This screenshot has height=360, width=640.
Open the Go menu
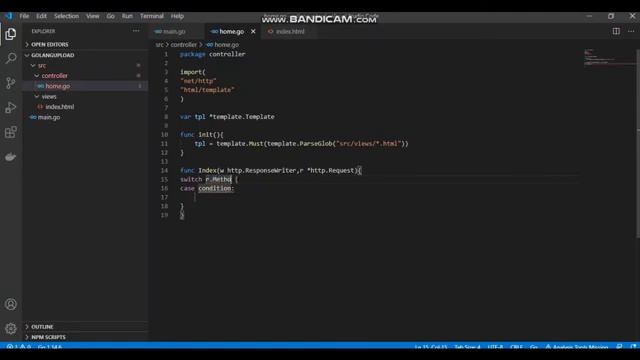coord(111,16)
